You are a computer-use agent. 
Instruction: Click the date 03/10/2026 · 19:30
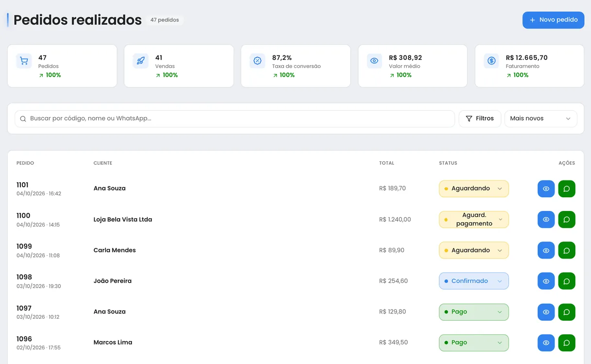pos(39,286)
